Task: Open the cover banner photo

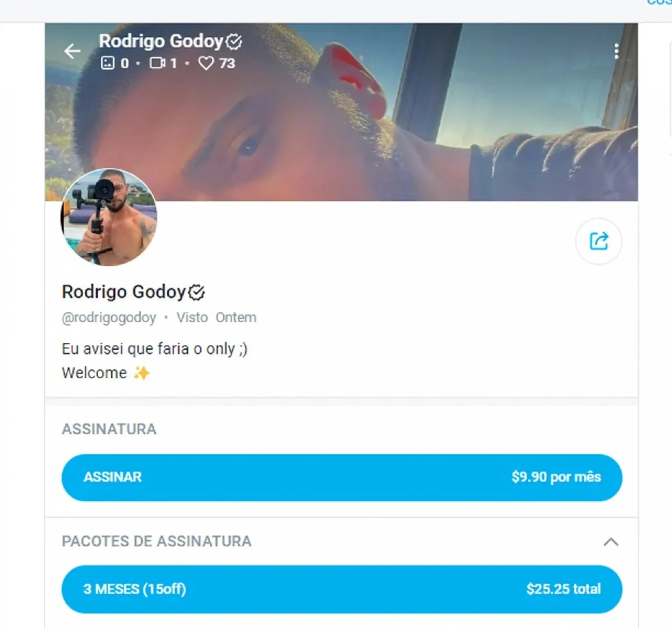Action: (385, 112)
